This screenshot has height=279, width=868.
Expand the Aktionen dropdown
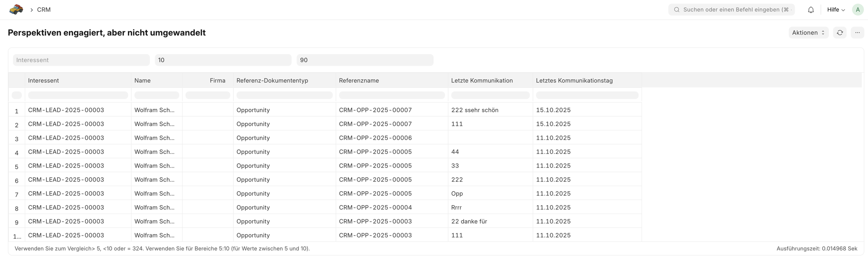tap(808, 33)
